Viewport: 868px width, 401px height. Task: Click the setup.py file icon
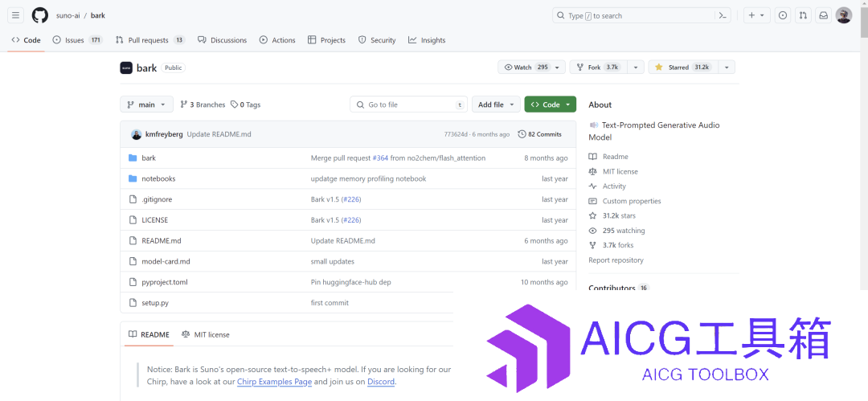(x=133, y=303)
